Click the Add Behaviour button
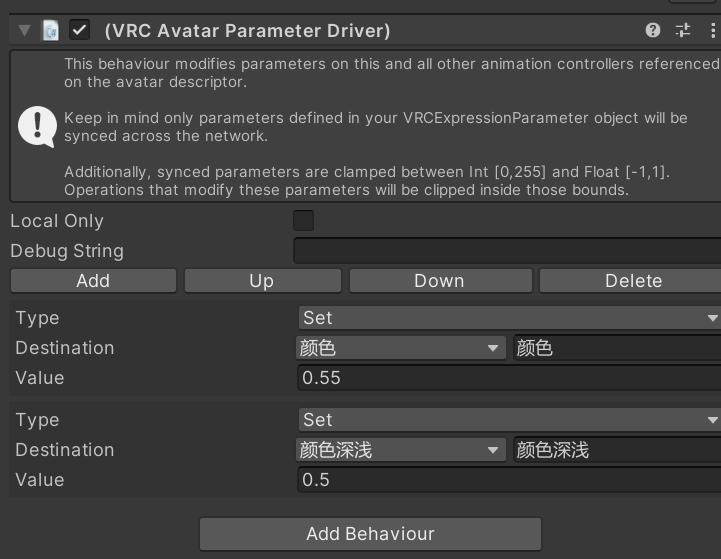Viewport: 721px width, 559px height. pos(370,534)
